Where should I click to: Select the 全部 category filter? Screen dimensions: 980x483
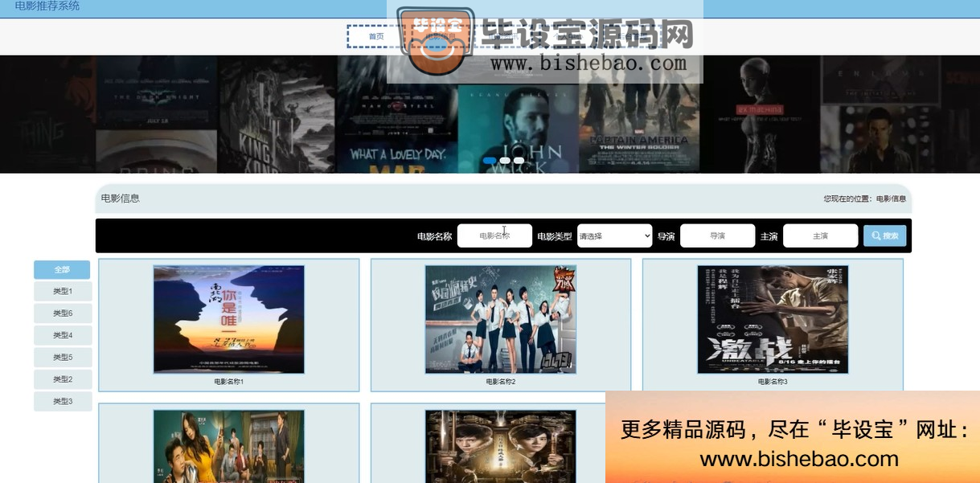coord(62,270)
